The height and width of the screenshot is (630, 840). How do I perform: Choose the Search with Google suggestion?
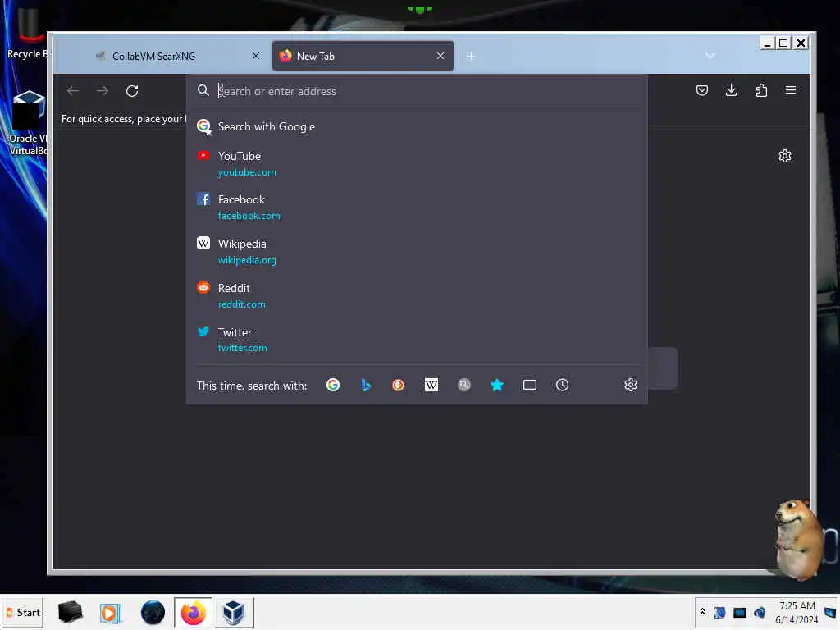coord(417,127)
